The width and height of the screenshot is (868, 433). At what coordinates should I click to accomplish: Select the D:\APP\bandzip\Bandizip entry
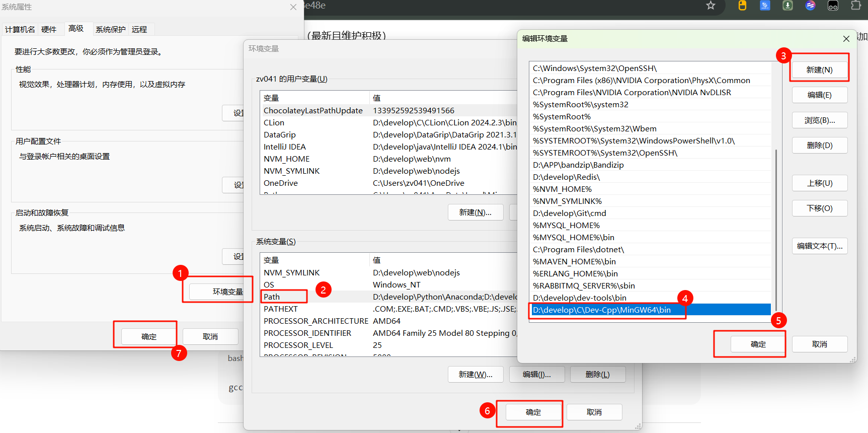[x=650, y=165]
